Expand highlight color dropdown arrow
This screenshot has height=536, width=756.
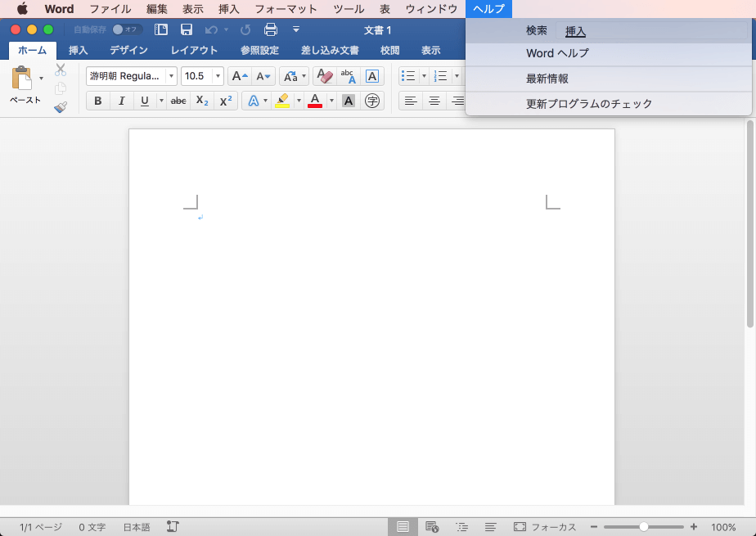point(299,101)
